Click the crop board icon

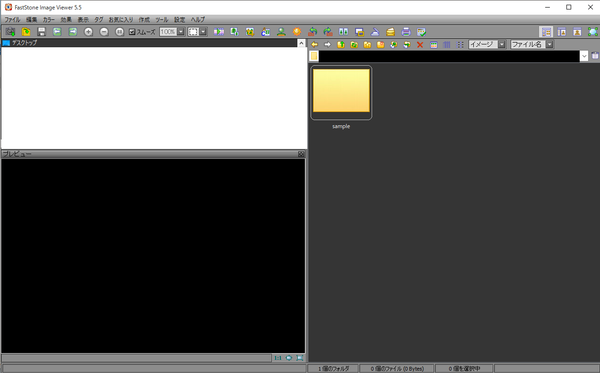[250, 32]
